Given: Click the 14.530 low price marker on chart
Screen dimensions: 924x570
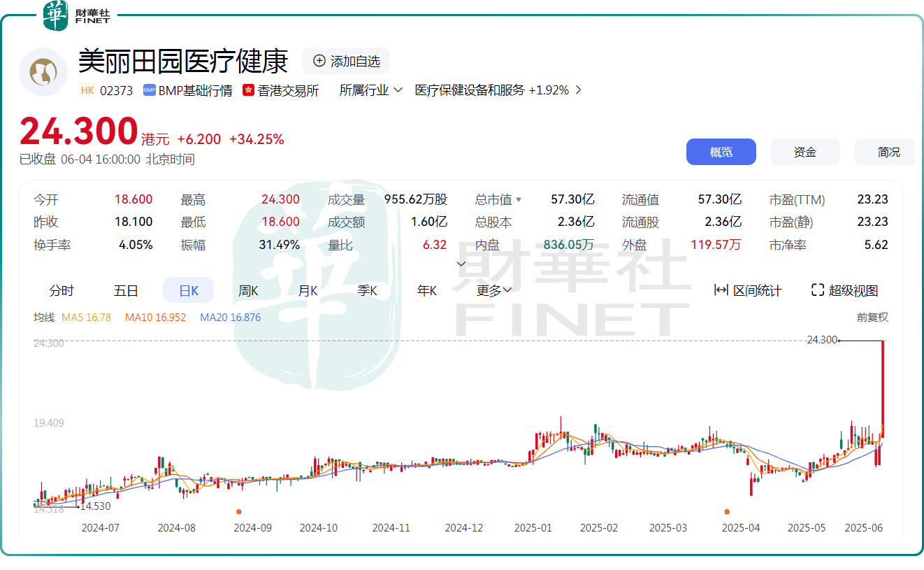Looking at the screenshot, I should [96, 506].
